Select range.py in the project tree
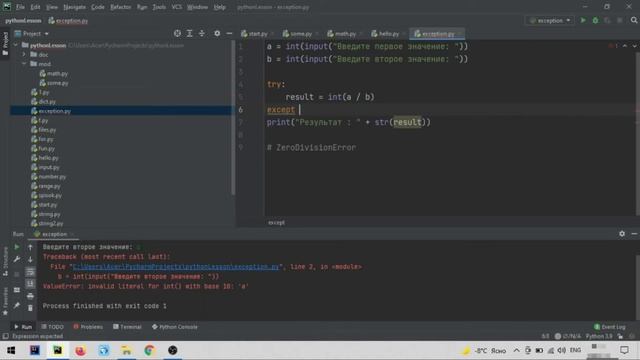This screenshot has height=360, width=640. [46, 186]
